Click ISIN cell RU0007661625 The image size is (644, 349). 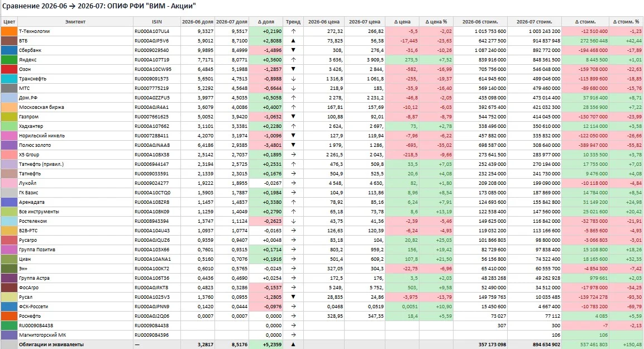tap(156, 117)
